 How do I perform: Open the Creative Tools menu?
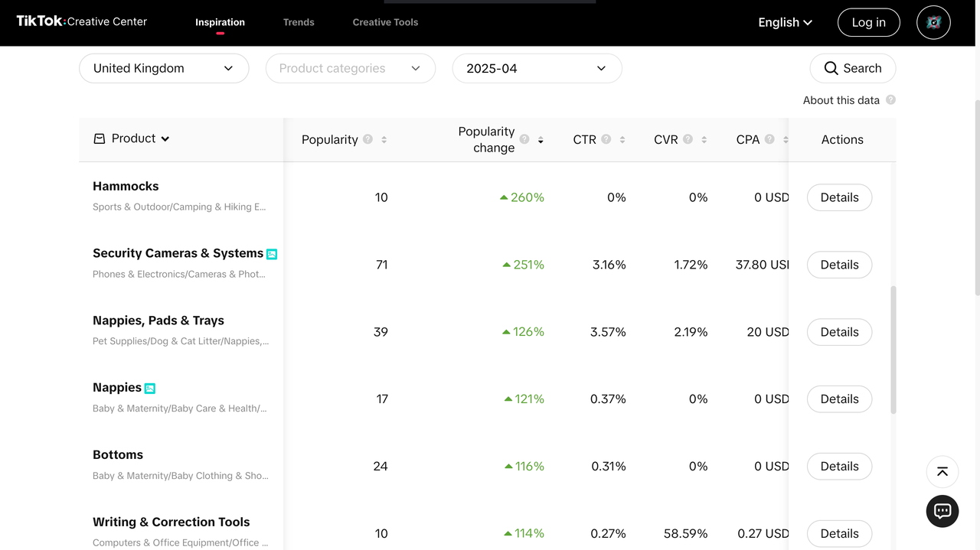tap(385, 22)
